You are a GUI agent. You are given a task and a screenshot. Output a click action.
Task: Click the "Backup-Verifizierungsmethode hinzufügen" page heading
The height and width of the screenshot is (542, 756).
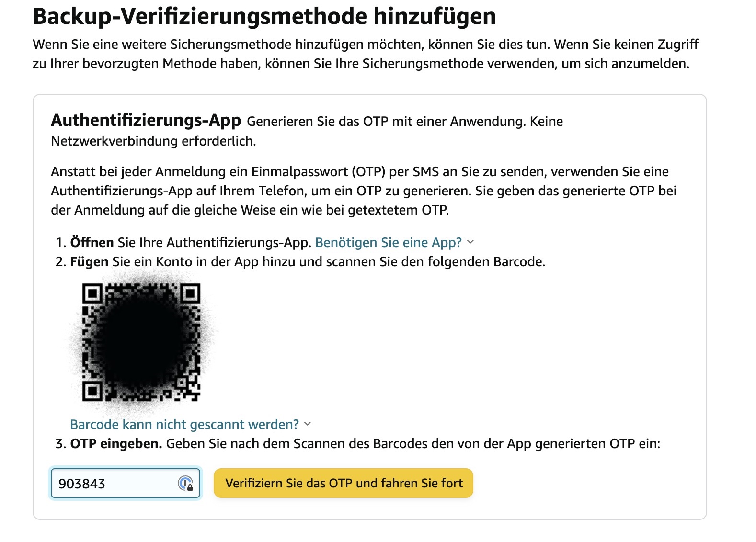tap(264, 16)
